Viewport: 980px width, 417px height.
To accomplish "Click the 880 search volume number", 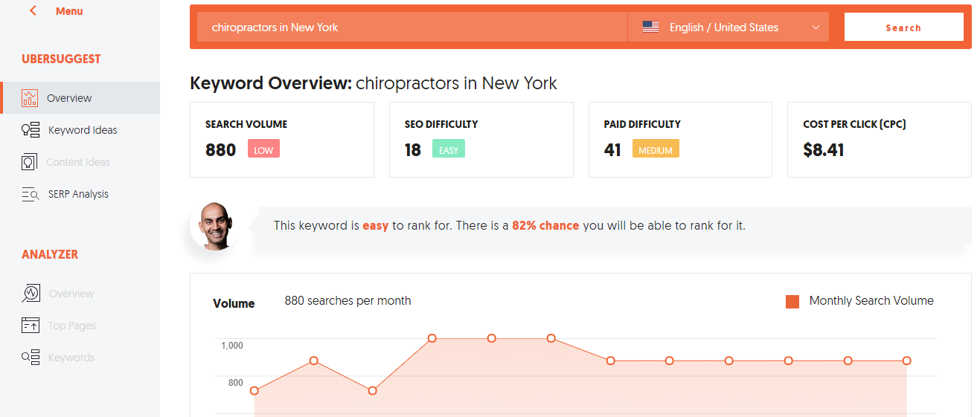I will point(220,150).
